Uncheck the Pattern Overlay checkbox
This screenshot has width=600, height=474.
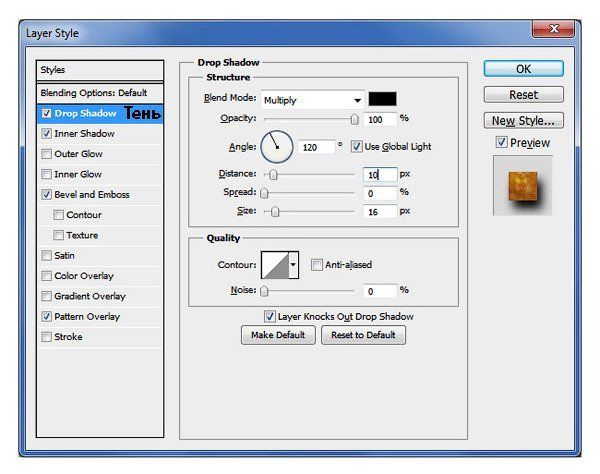(46, 316)
